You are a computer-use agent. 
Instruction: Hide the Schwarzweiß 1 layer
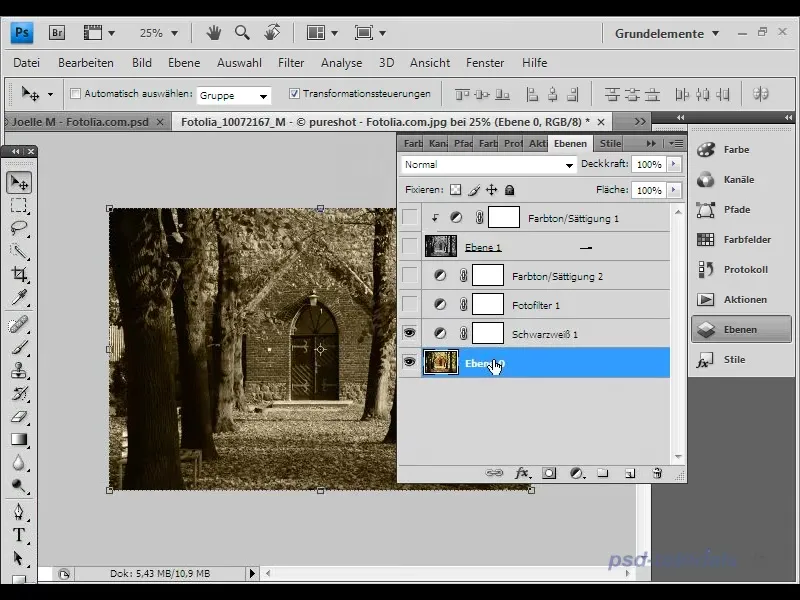(x=409, y=334)
